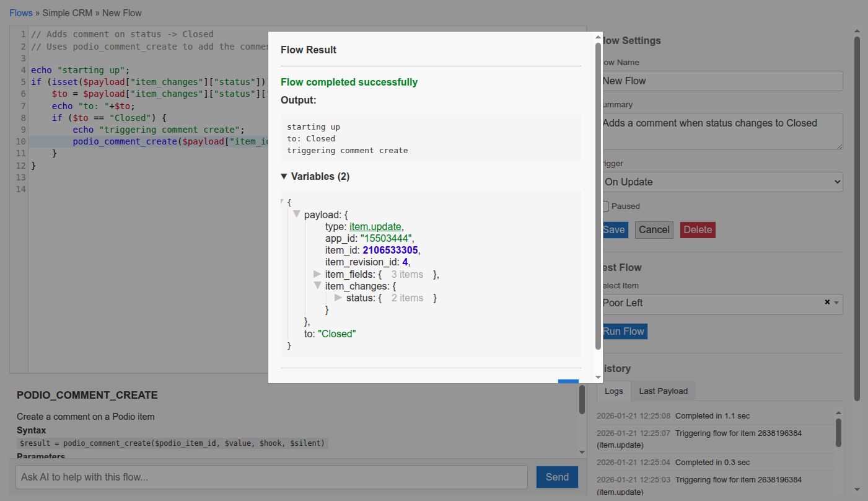This screenshot has height=501, width=868.
Task: Switch to the Last Payload tab
Action: 663,391
